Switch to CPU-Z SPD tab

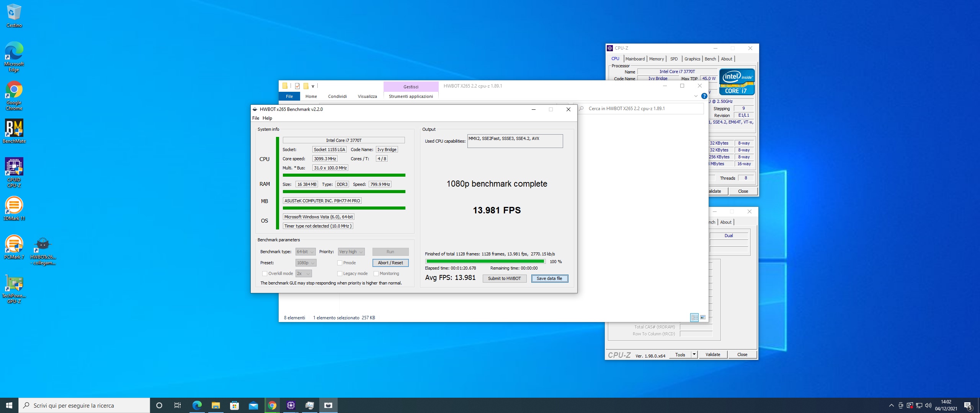pyautogui.click(x=674, y=59)
